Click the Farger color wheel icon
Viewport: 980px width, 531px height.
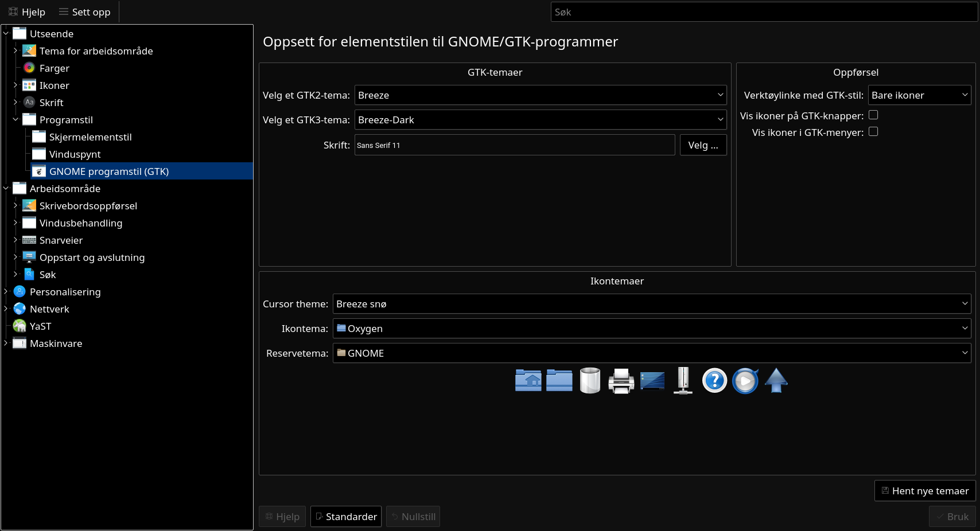click(29, 68)
